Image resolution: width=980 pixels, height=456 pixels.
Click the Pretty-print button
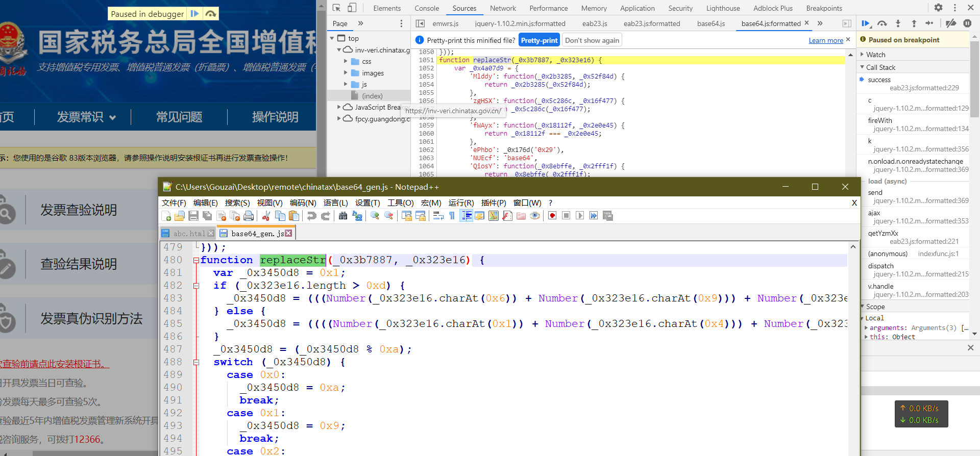pos(539,40)
